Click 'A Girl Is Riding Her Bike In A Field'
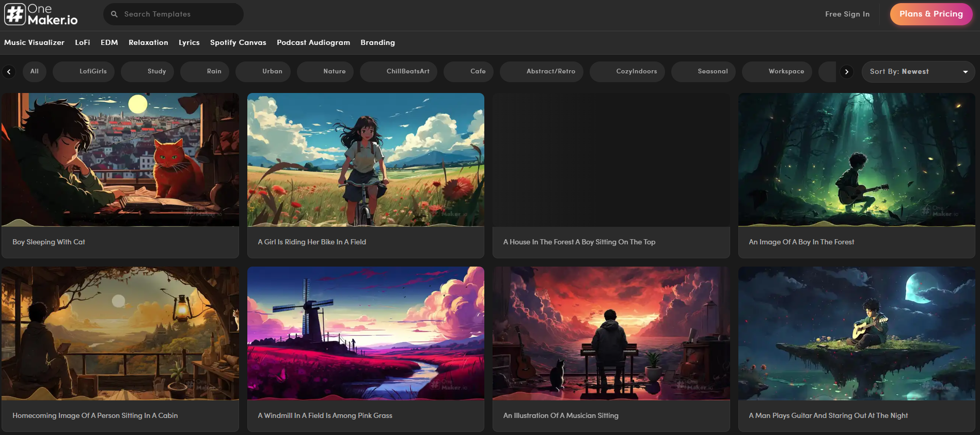980x435 pixels. 312,242
